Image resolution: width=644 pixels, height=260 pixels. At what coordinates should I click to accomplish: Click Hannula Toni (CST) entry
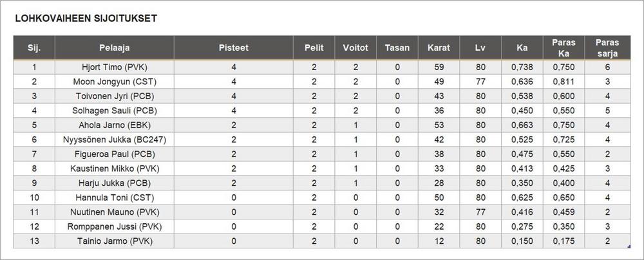(x=114, y=198)
